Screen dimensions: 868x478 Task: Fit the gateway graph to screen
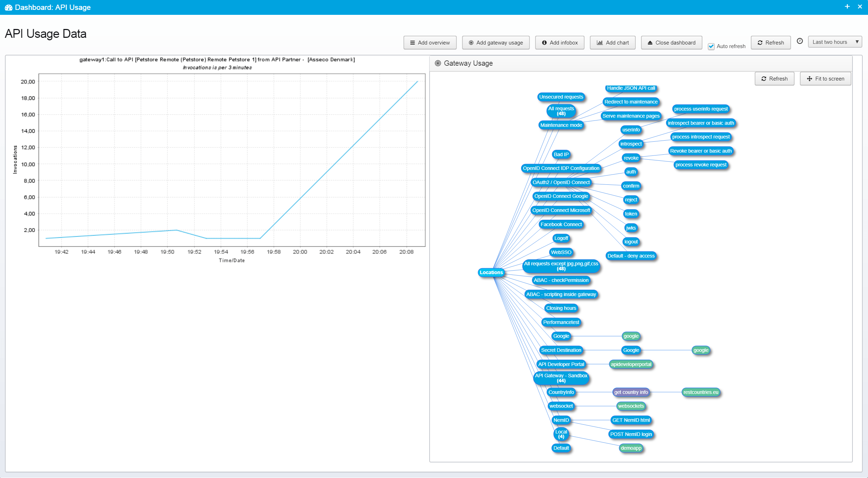pyautogui.click(x=825, y=79)
